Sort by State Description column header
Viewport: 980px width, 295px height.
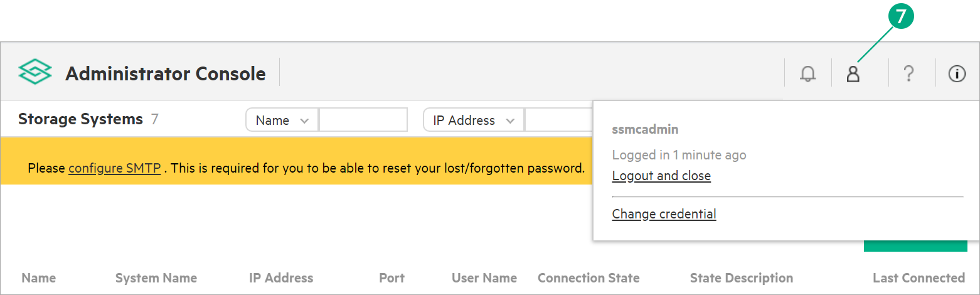point(742,278)
